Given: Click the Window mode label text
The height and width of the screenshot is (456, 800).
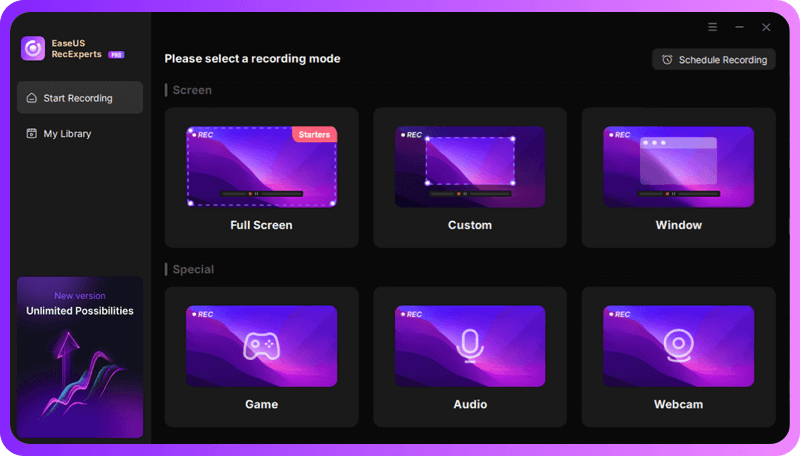Looking at the screenshot, I should click(678, 225).
